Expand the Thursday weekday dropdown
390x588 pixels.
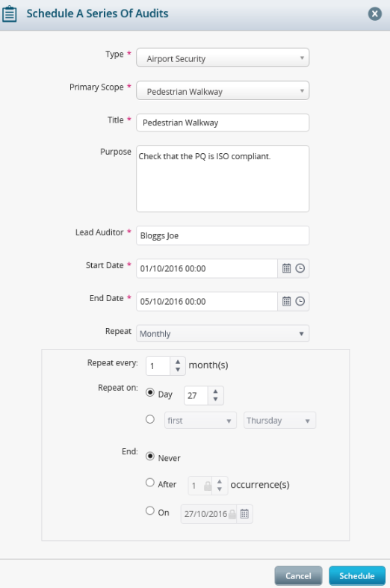coord(279,421)
